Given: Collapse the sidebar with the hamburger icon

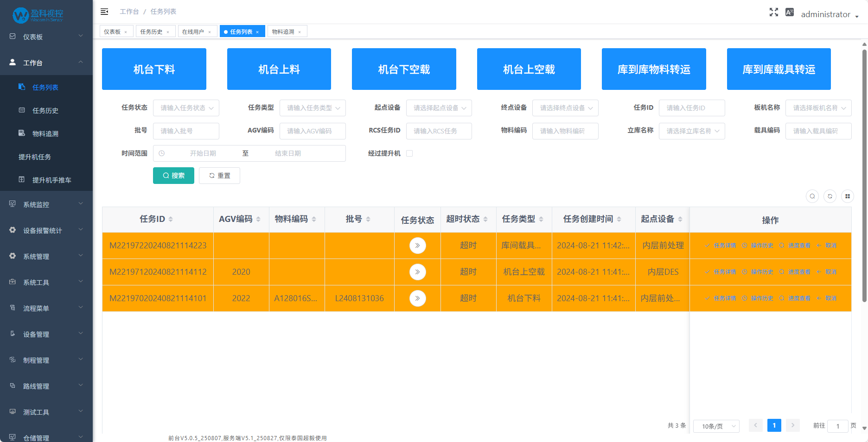Looking at the screenshot, I should pyautogui.click(x=104, y=12).
